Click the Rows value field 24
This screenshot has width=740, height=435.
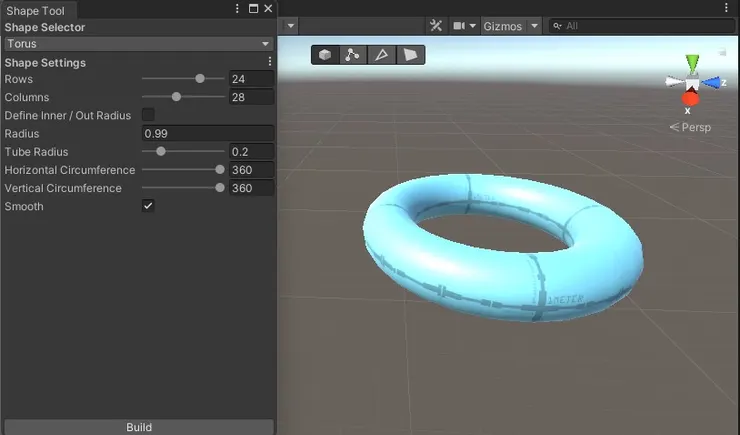coord(251,79)
